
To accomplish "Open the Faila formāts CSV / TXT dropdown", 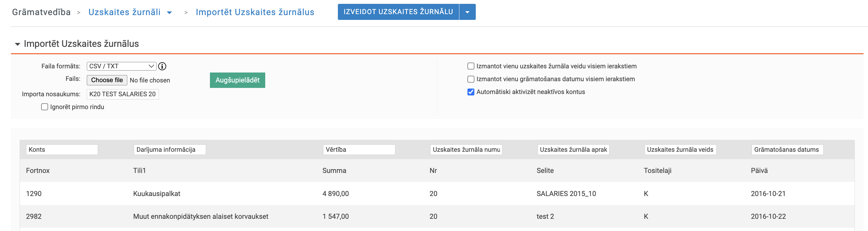I will (122, 66).
